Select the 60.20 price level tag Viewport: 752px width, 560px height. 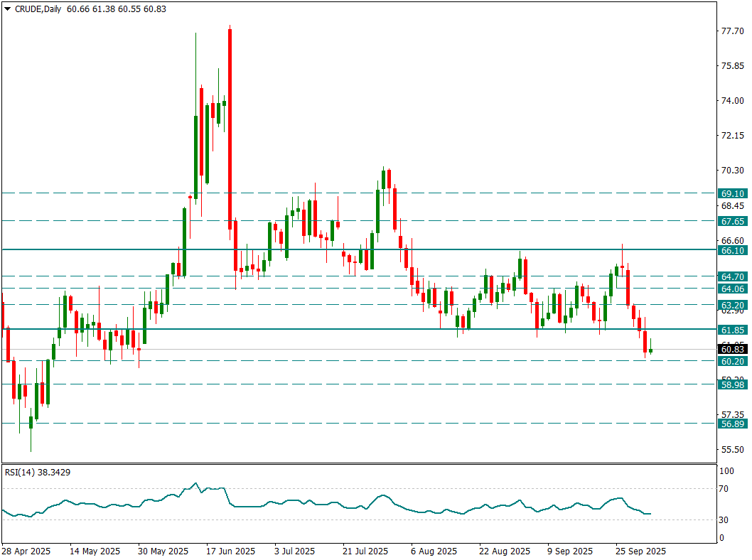pos(731,361)
